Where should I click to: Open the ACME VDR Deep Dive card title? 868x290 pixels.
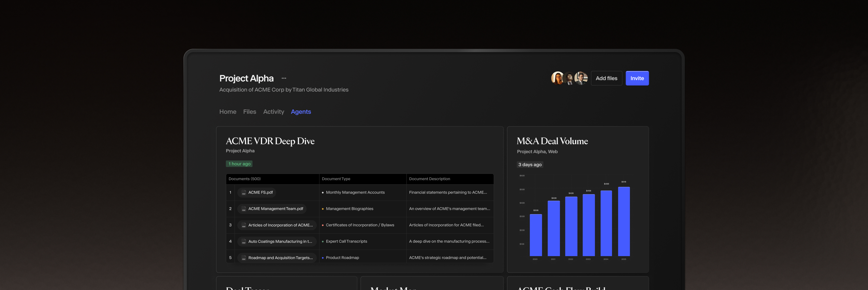click(270, 141)
